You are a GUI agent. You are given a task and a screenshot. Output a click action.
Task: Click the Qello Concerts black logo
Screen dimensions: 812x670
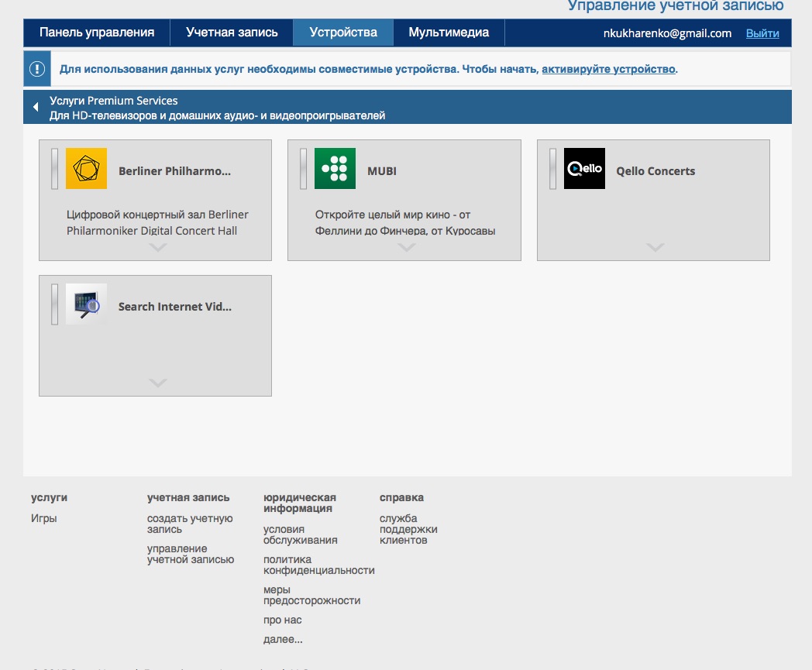[584, 169]
